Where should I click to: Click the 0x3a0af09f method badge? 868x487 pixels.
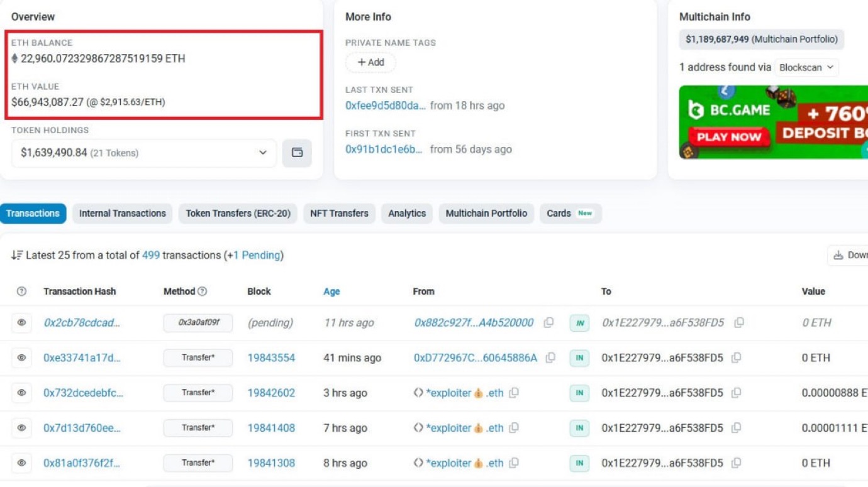198,323
